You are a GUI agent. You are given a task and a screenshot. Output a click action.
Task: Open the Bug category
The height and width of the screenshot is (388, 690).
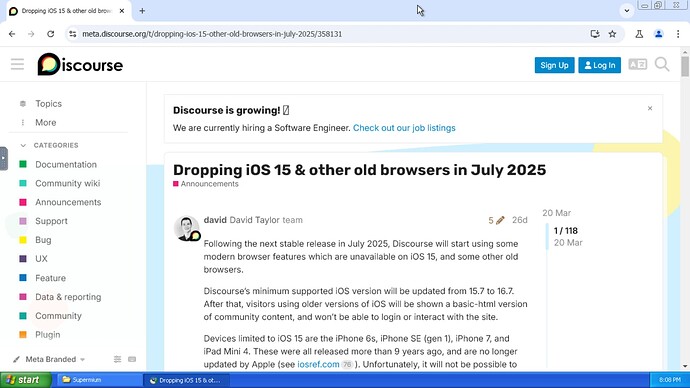[43, 240]
